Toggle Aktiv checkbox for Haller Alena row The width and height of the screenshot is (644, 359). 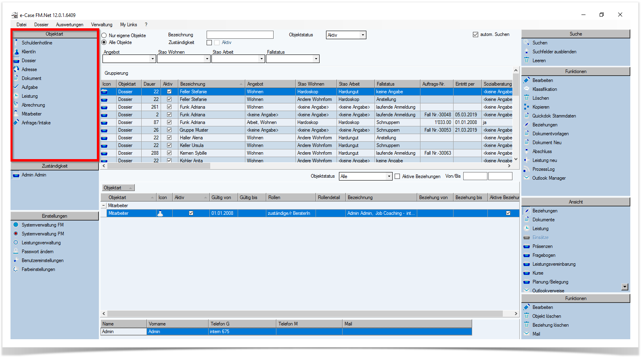click(x=169, y=138)
